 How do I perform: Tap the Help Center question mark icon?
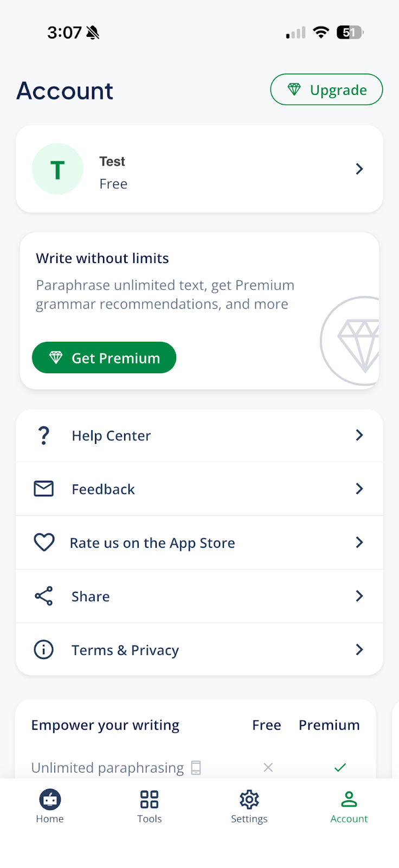44,436
